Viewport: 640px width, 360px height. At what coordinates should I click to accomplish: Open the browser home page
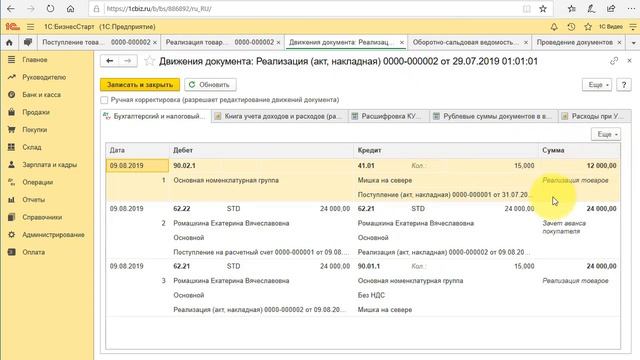click(70, 9)
